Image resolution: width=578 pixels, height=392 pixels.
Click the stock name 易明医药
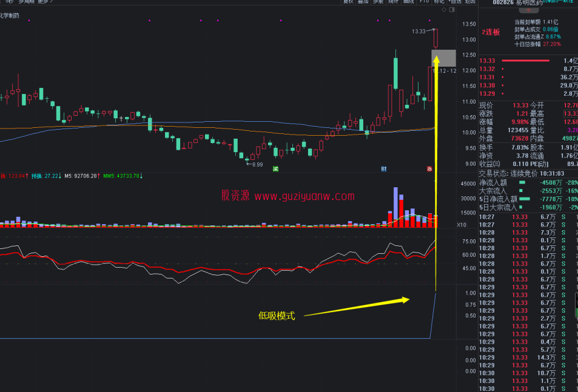[529, 3]
